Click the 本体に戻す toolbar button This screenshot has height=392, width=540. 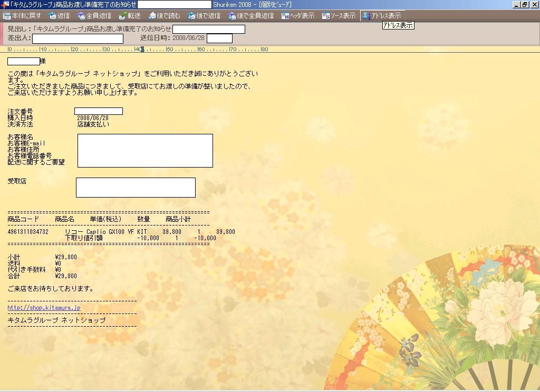tap(22, 16)
